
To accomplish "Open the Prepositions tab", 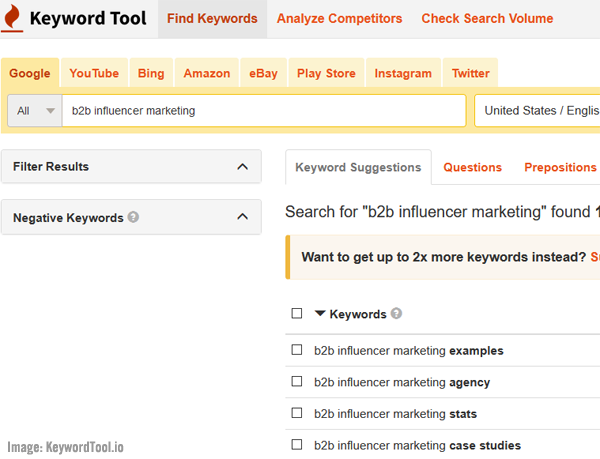I will [x=560, y=167].
